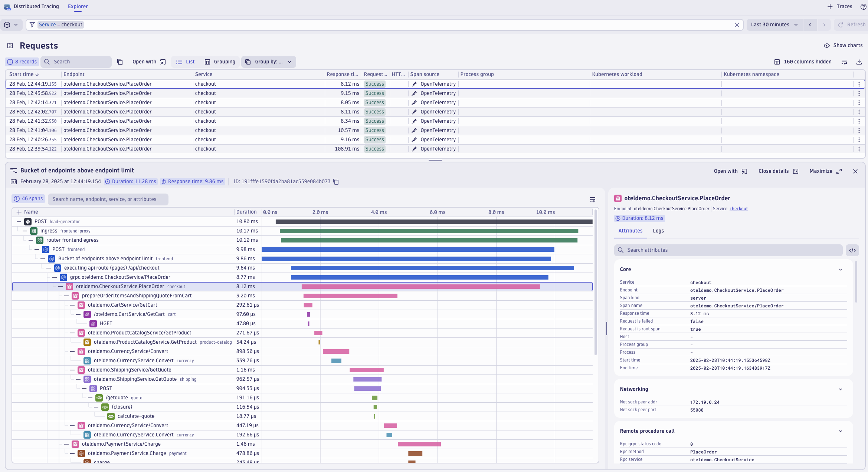Switch to the Logs tab
Image resolution: width=868 pixels, height=472 pixels.
click(x=658, y=231)
